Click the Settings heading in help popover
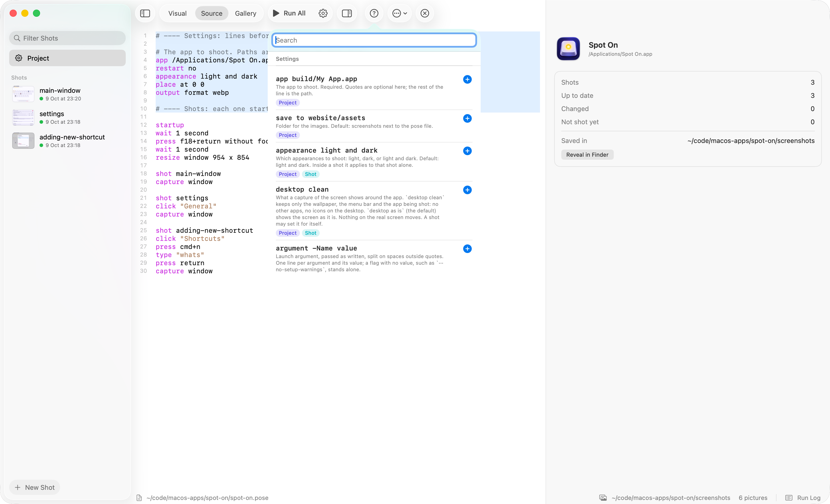This screenshot has width=830, height=504. tap(287, 59)
